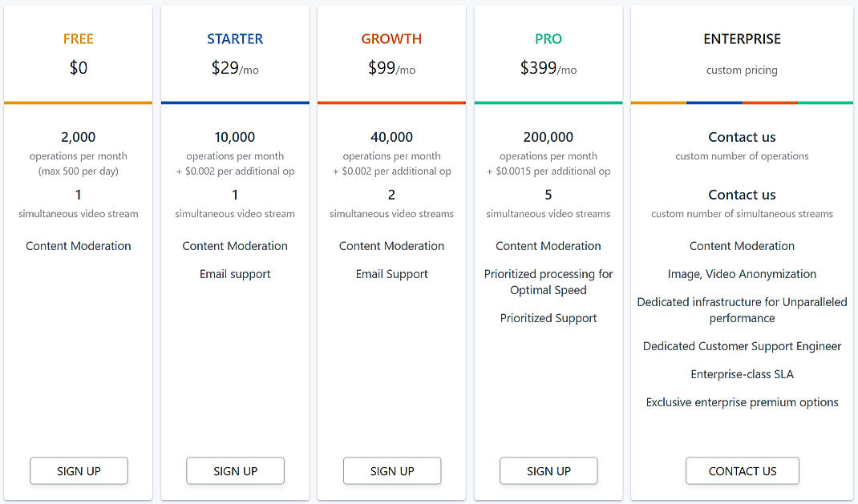Click the $399/mo price label
Screen dimensions: 858x504
tap(548, 69)
